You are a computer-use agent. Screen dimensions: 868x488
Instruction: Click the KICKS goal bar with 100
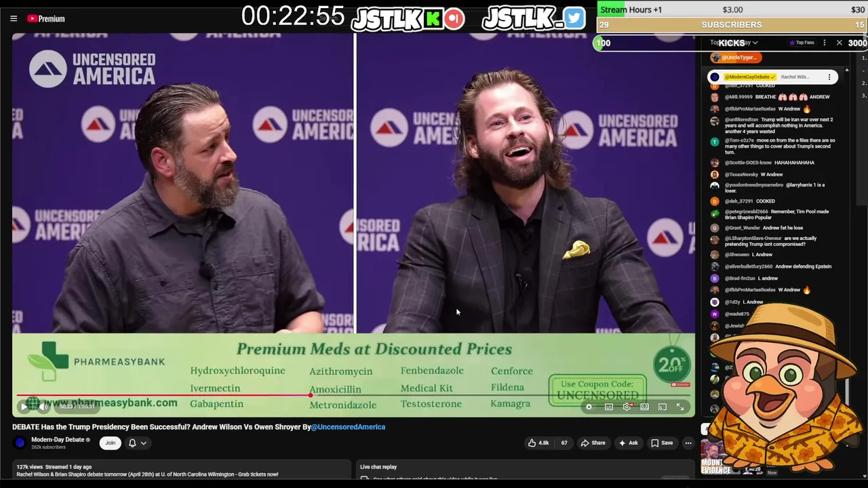coord(731,43)
